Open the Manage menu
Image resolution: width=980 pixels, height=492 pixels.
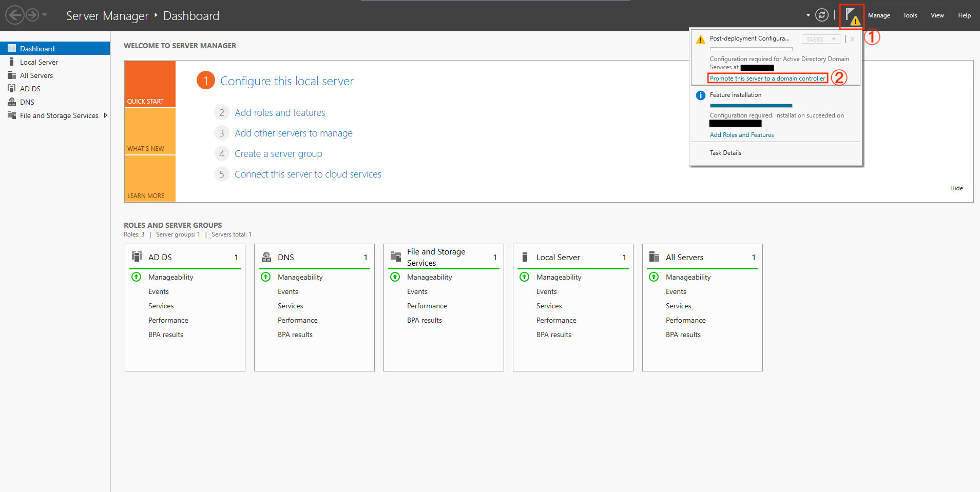879,15
